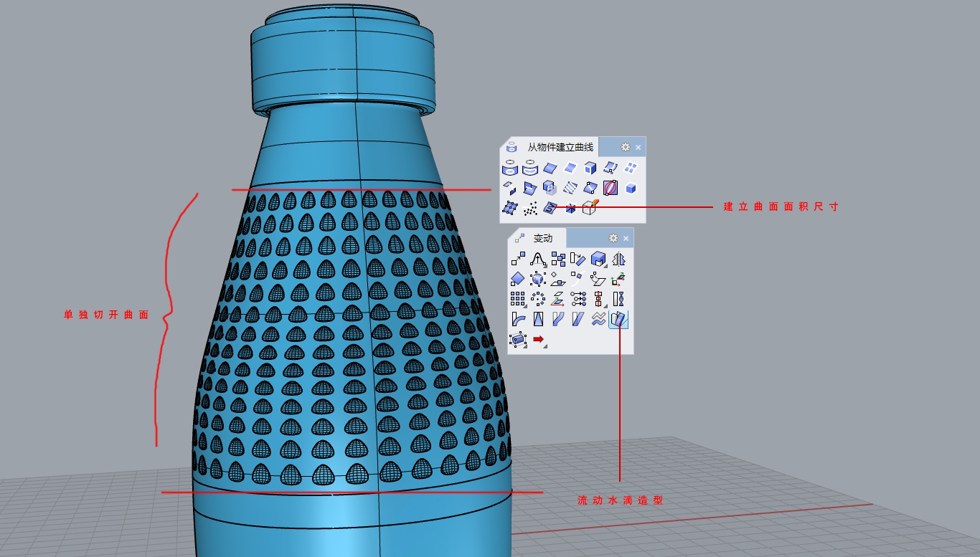The height and width of the screenshot is (557, 980).
Task: Select the Move tool in 变动 toolbar
Action: [x=518, y=259]
